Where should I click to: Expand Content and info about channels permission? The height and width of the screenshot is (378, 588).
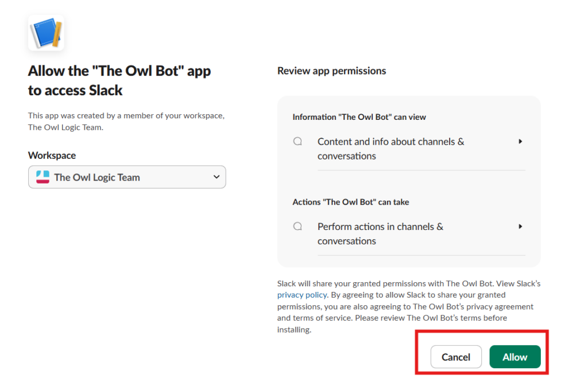coord(390,149)
